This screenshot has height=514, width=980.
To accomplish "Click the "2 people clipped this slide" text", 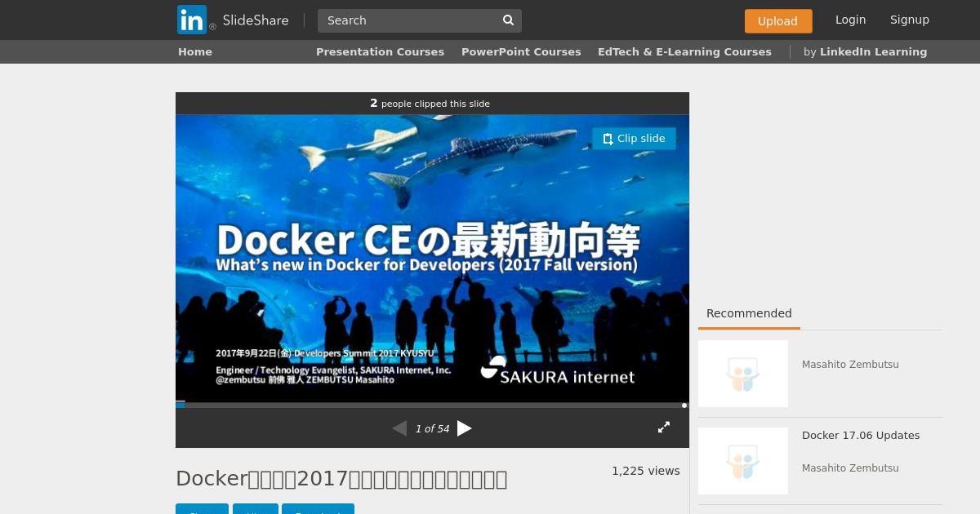I will [430, 104].
